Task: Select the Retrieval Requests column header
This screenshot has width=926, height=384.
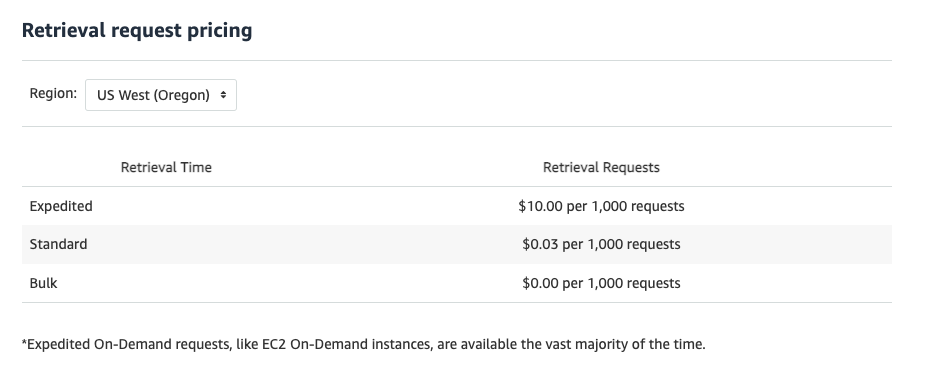Action: (x=601, y=168)
